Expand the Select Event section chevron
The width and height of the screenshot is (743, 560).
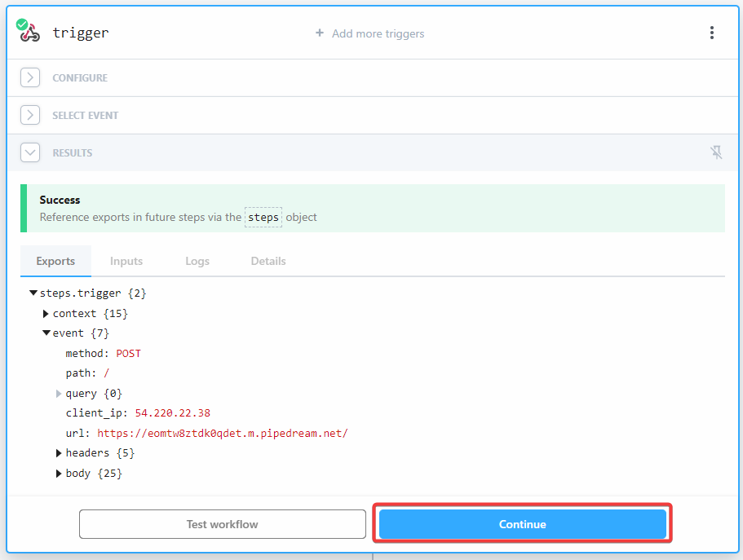click(x=30, y=115)
